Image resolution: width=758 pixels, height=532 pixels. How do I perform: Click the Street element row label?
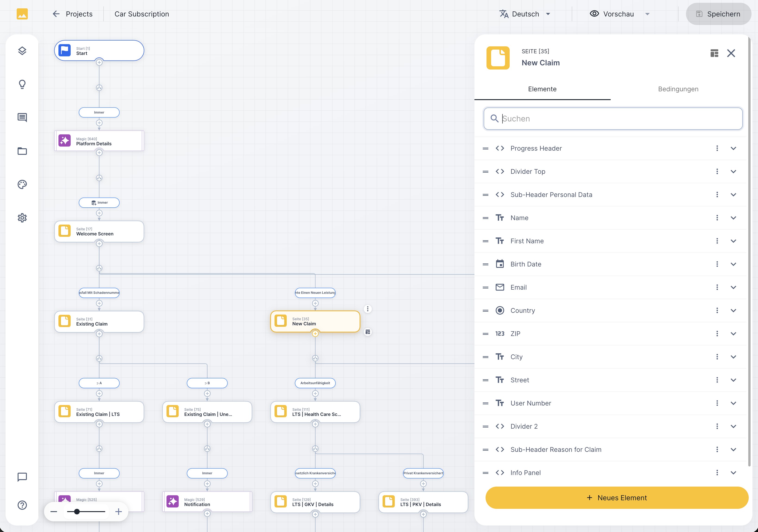520,380
